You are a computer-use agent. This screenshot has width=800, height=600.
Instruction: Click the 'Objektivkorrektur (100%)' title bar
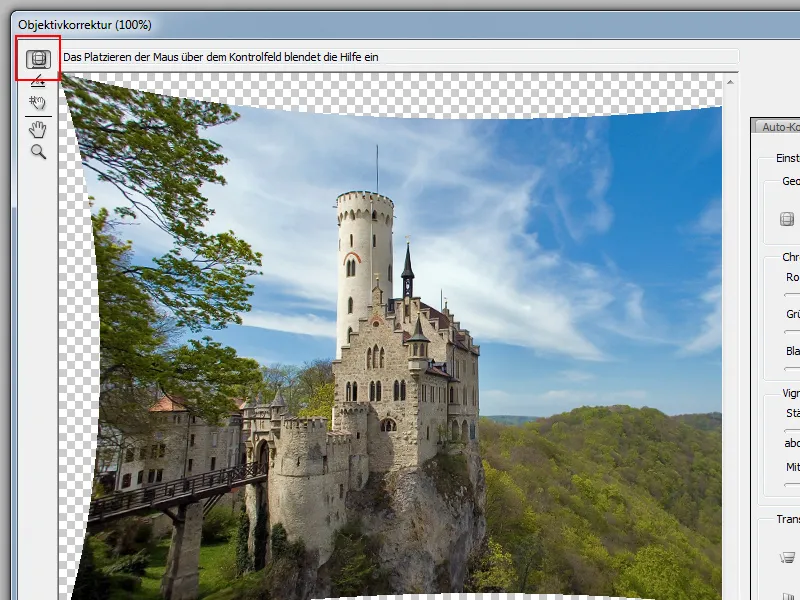tap(406, 24)
